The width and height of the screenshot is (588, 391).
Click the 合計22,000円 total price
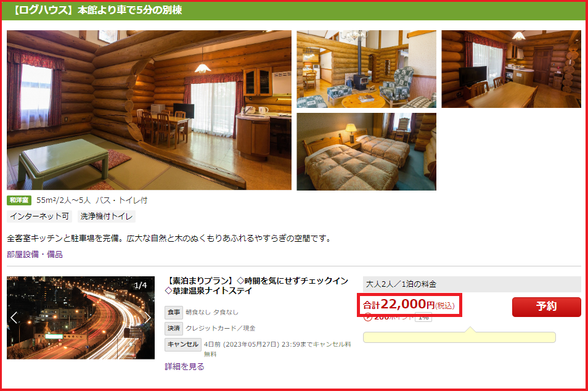(409, 305)
